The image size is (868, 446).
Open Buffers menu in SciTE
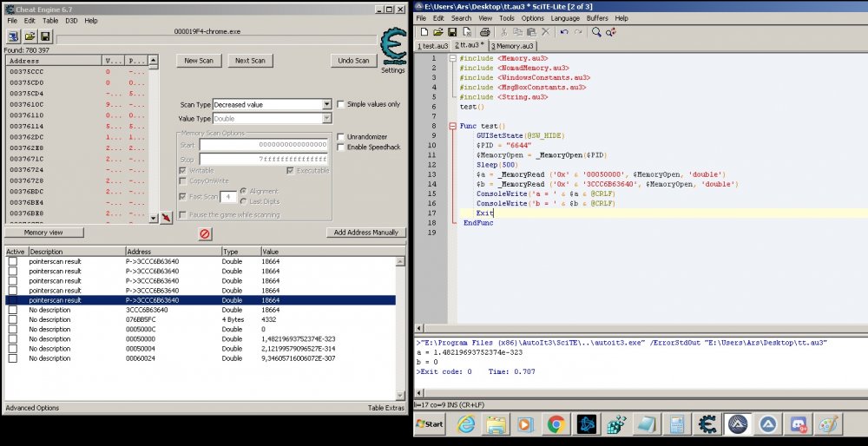597,18
